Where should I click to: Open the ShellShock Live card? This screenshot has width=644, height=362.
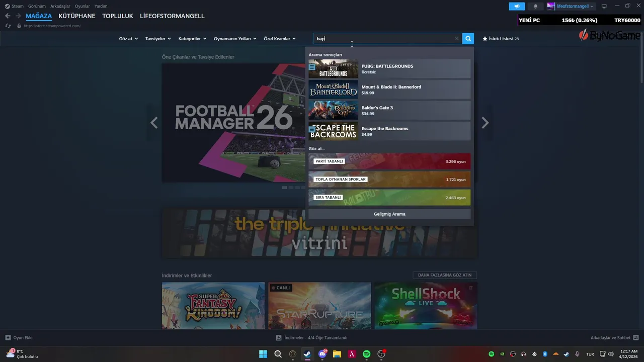pos(426,306)
